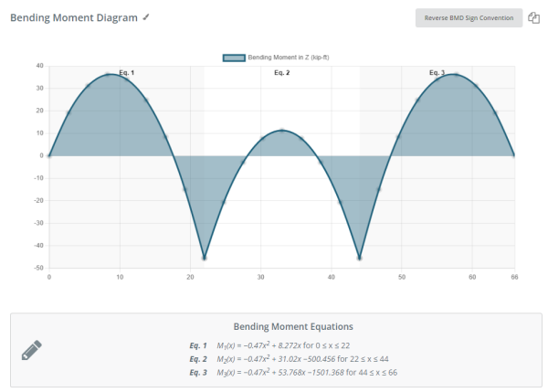Click the large pencil icon in equations panel
Viewport: 548px width, 392px height.
[32, 350]
